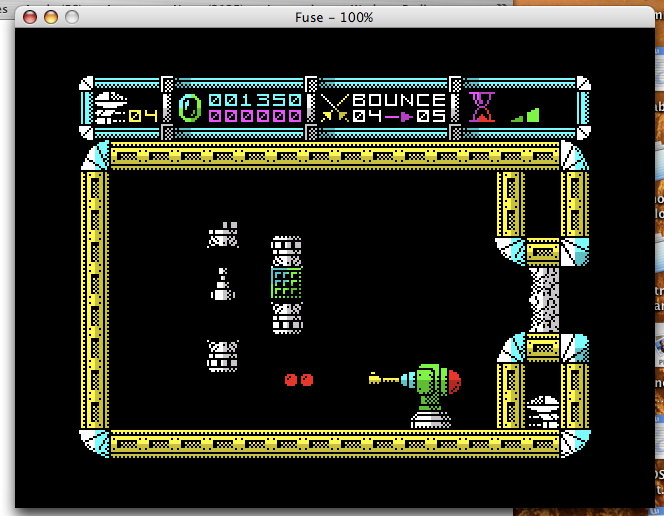This screenshot has width=664, height=516.
Task: Minimize the Fuse window with yellow button
Action: pos(51,17)
